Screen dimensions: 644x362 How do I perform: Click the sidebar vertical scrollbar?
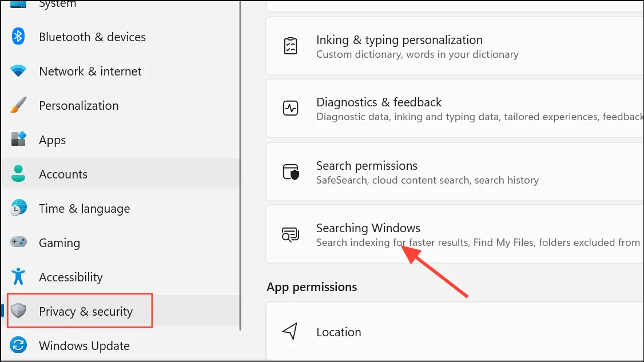[240, 165]
